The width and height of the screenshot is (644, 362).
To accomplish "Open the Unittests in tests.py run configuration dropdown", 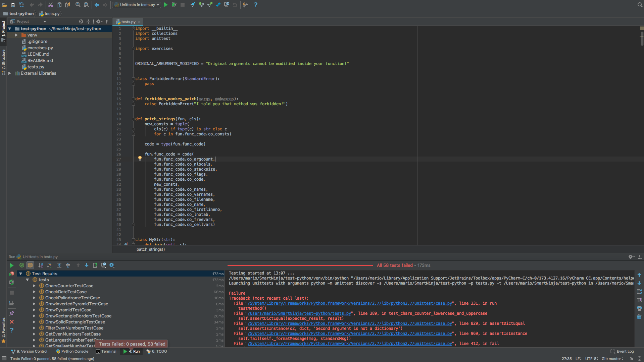I will pyautogui.click(x=137, y=5).
